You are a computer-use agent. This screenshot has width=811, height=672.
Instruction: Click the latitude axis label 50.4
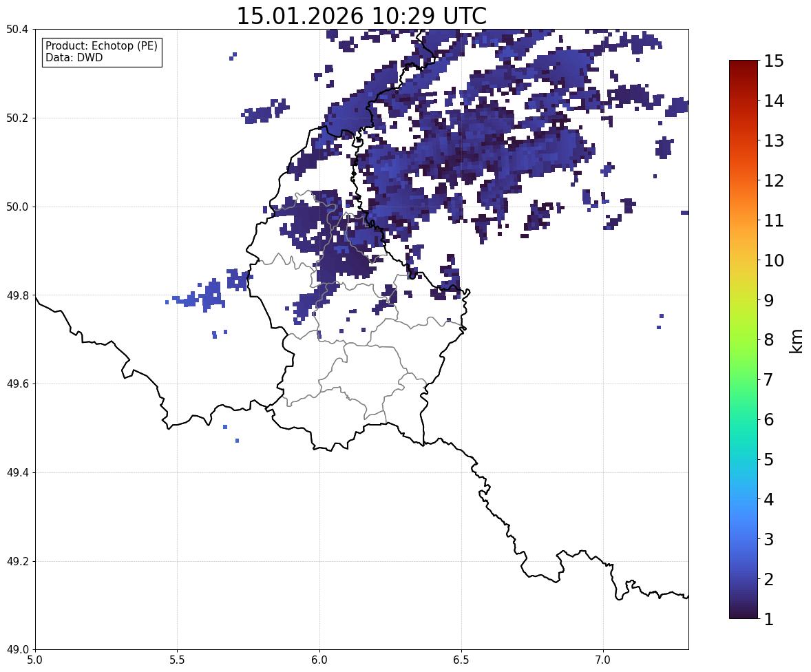(x=17, y=30)
